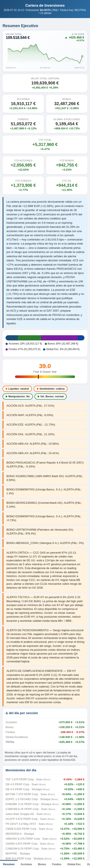This screenshot has height=868, width=90.
Task: Switch to the Bonos tab
Action: (x=42, y=864)
